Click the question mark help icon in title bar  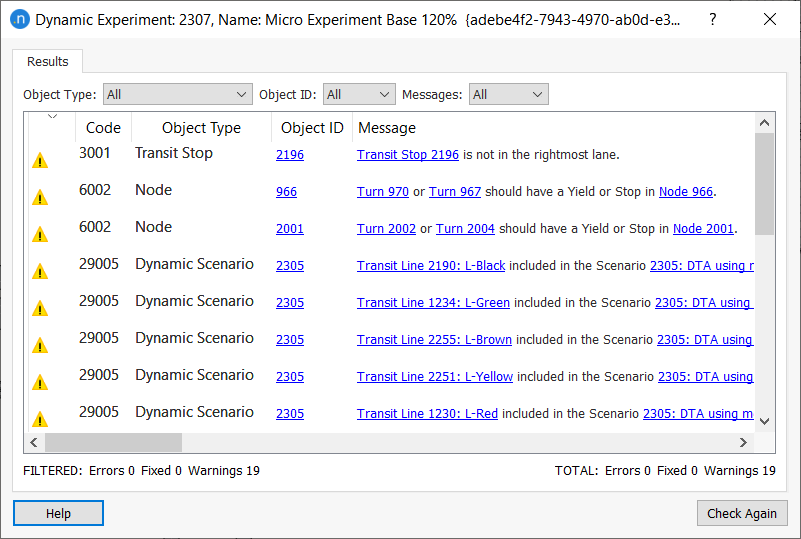(x=713, y=19)
